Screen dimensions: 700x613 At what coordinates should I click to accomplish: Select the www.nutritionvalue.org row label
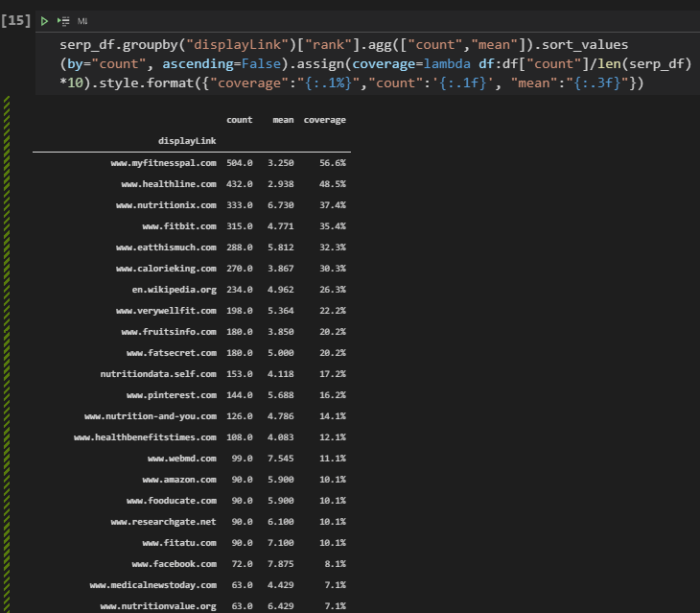pos(158,606)
